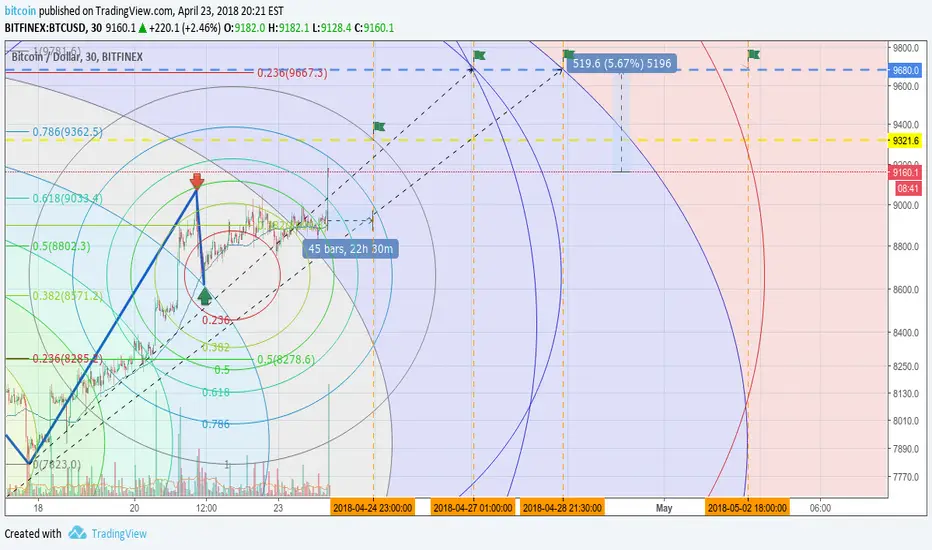Click the '519.6 (5.67%) 5196' price range label
Screen dimensions: 932x550
(x=622, y=64)
